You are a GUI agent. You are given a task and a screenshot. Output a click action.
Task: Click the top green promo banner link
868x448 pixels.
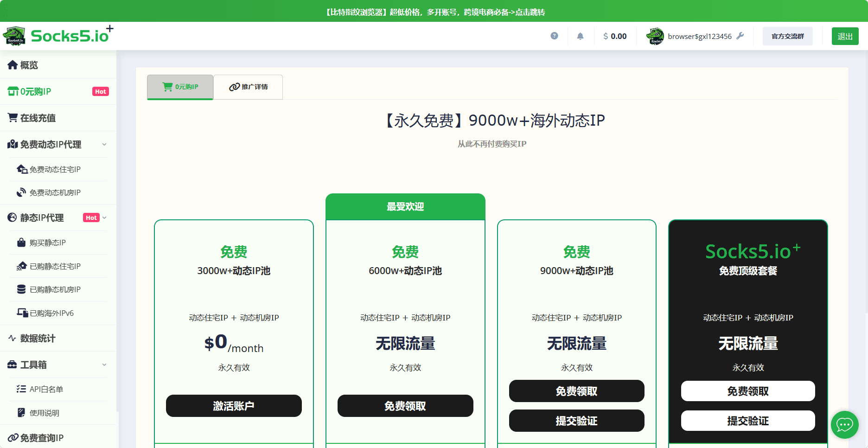pyautogui.click(x=434, y=12)
